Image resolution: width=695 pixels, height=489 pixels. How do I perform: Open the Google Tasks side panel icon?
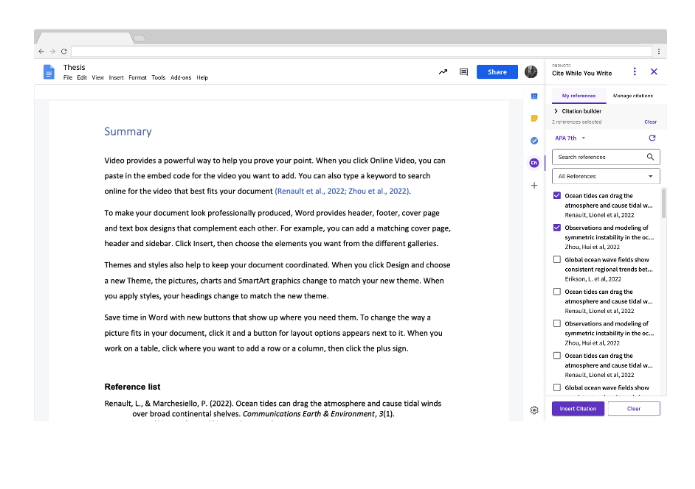point(534,140)
